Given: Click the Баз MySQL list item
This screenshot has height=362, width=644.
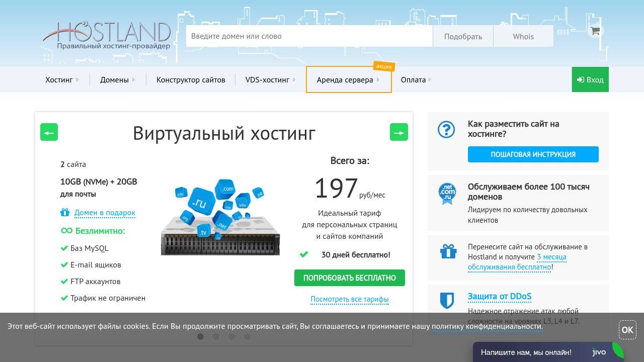Looking at the screenshot, I should (89, 248).
